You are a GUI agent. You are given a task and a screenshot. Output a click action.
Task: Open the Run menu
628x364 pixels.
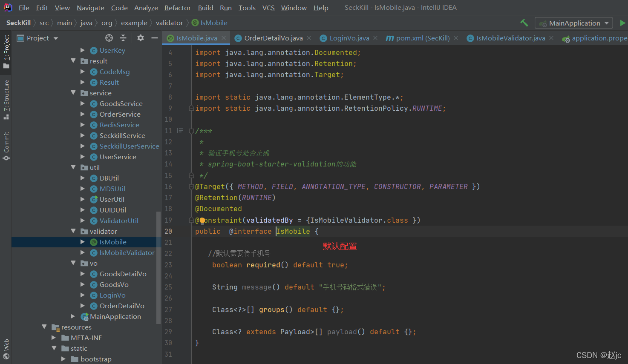coord(226,8)
